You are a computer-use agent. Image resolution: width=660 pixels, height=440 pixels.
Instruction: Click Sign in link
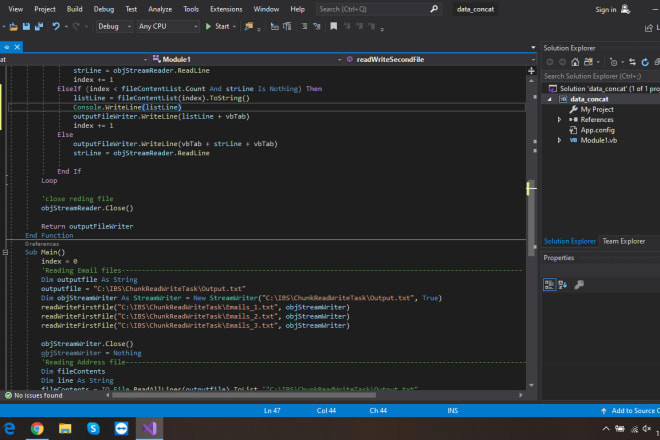point(605,10)
